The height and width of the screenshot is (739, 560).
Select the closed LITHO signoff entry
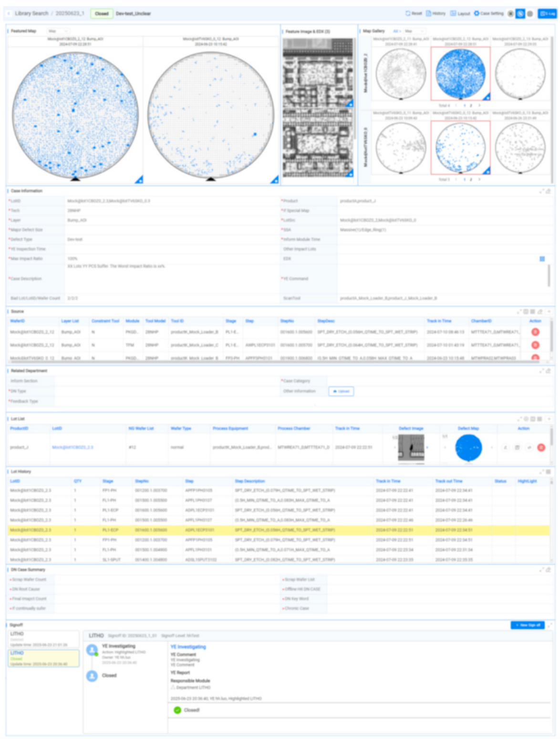(43, 658)
